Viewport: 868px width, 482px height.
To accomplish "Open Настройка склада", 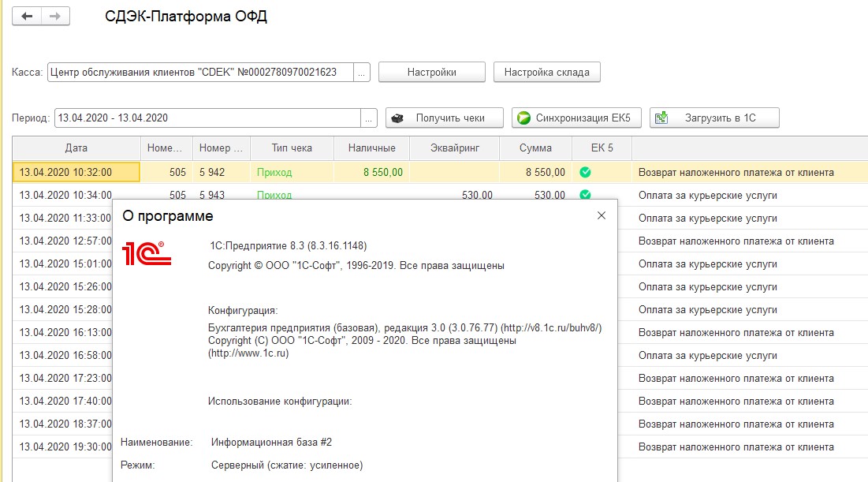I will (x=546, y=72).
